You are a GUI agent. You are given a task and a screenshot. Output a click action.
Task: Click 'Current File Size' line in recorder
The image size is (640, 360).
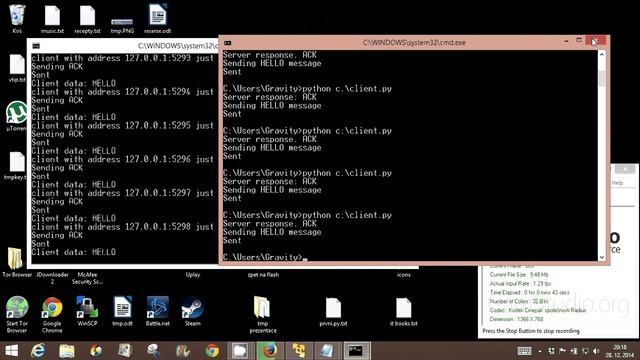tap(519, 275)
